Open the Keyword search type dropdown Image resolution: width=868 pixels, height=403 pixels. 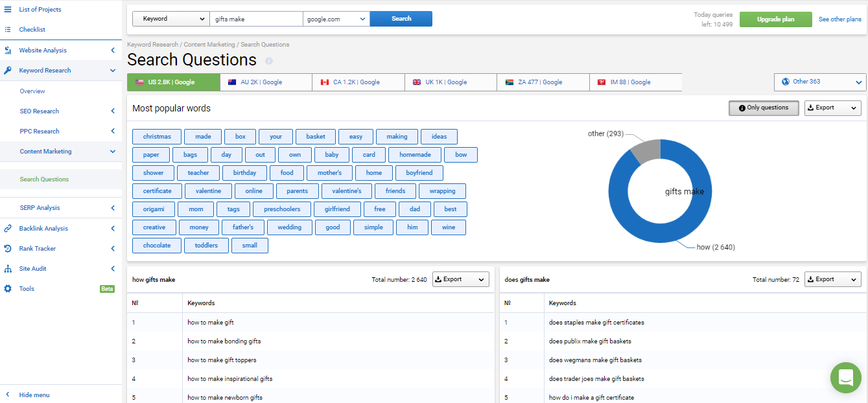(x=170, y=19)
